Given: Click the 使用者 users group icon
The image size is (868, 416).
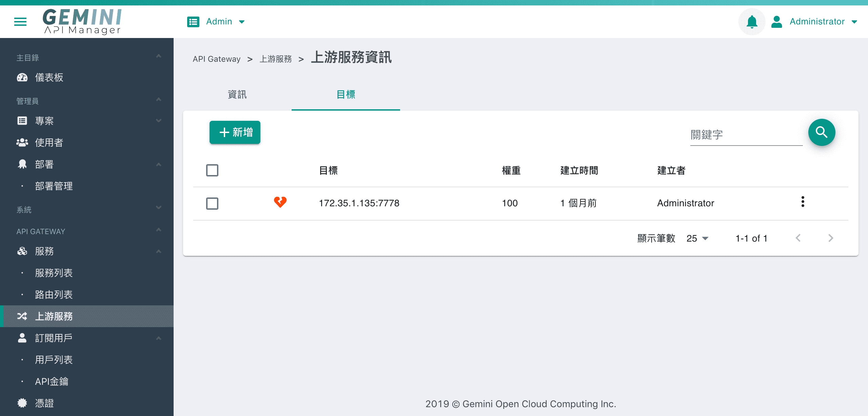Looking at the screenshot, I should [x=22, y=143].
